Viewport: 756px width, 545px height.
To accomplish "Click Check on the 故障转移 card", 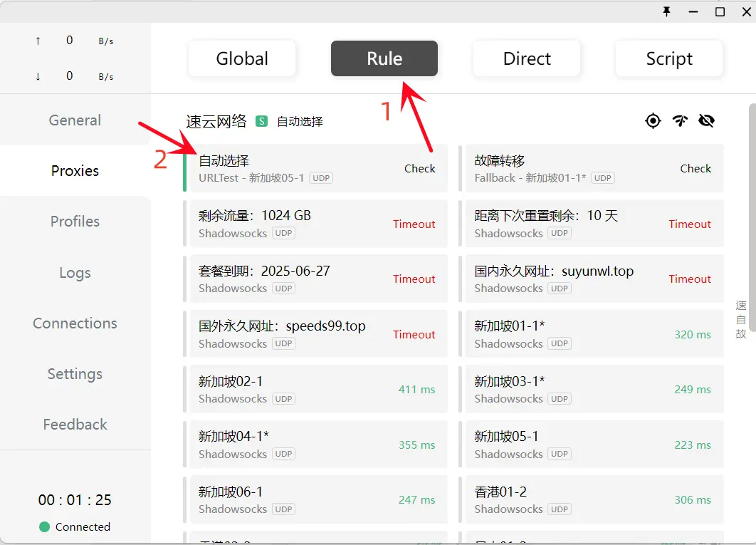I will pyautogui.click(x=695, y=168).
